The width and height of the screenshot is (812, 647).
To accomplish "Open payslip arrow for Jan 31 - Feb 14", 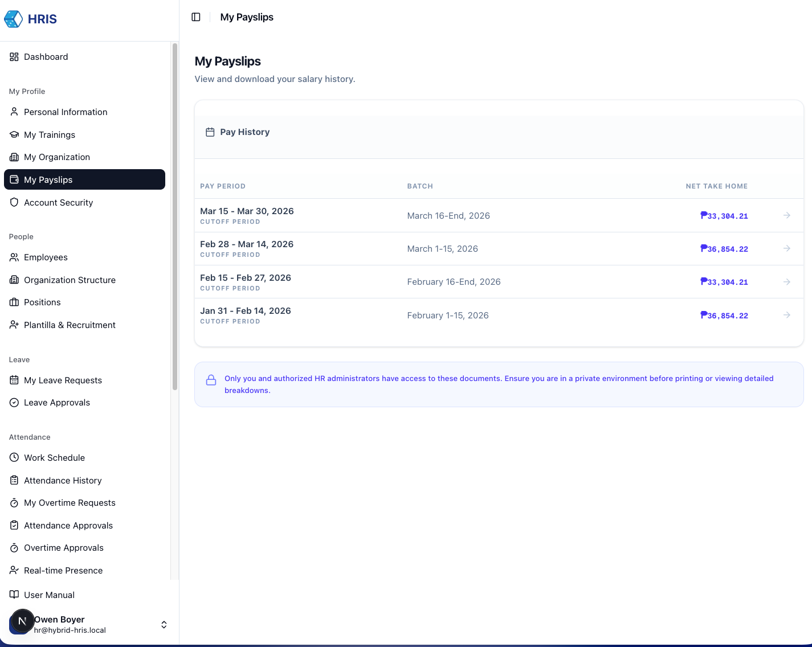I will 786,315.
